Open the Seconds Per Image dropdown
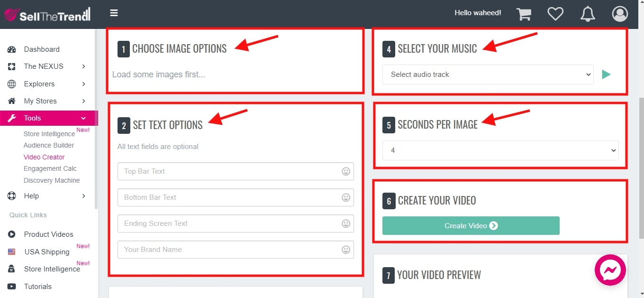The height and width of the screenshot is (298, 644). [500, 150]
